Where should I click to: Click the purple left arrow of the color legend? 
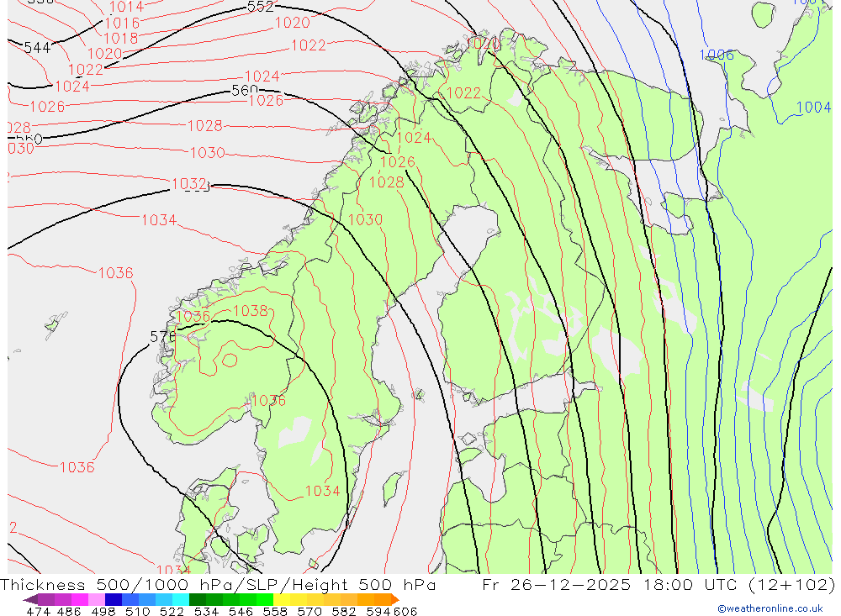30,599
